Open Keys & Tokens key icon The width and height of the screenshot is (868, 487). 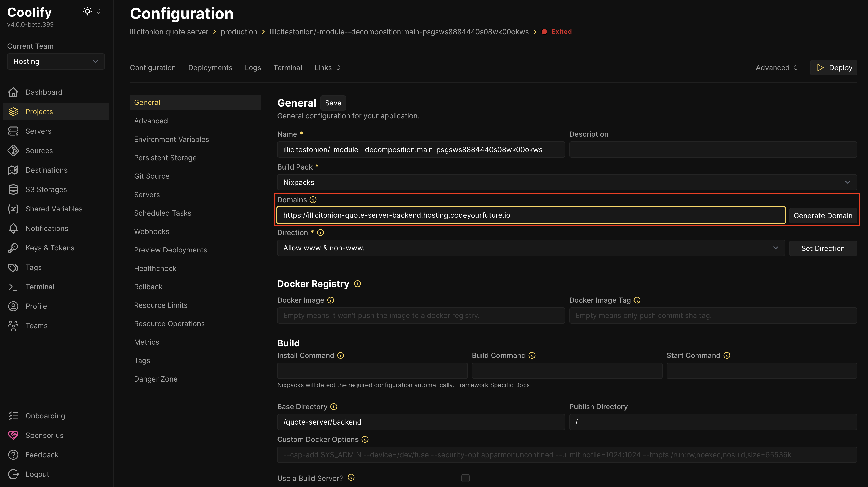click(x=13, y=248)
